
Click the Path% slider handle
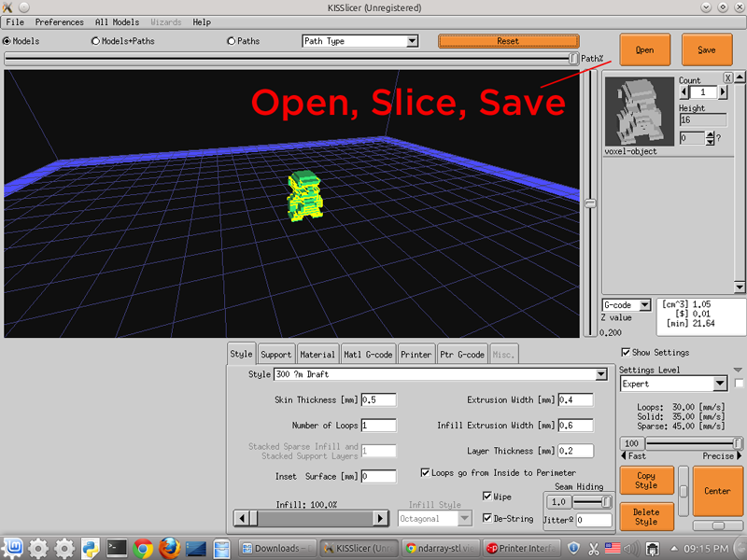[573, 59]
